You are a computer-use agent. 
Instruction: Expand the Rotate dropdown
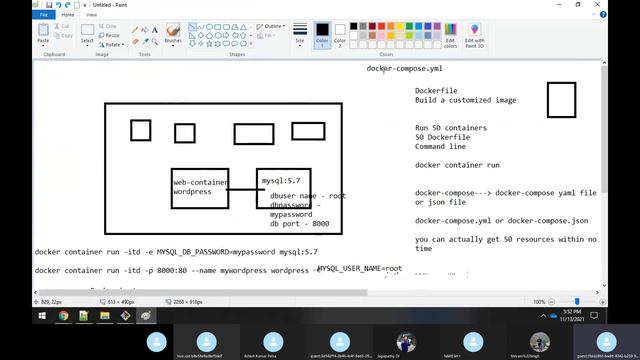click(x=122, y=44)
